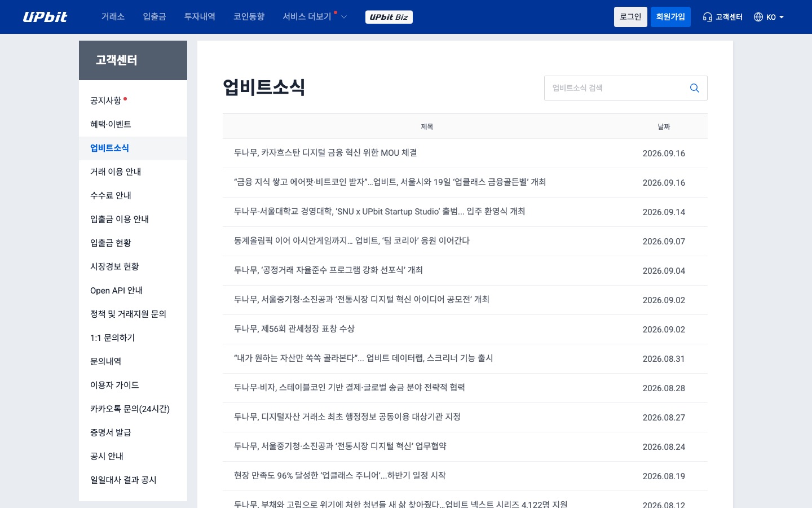Select 업비트소식 in the sidebar
812x508 pixels.
[133, 148]
